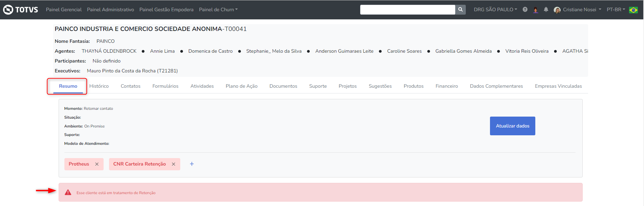Open Cristiane Nosei user menu
The height and width of the screenshot is (206, 644).
tap(582, 10)
